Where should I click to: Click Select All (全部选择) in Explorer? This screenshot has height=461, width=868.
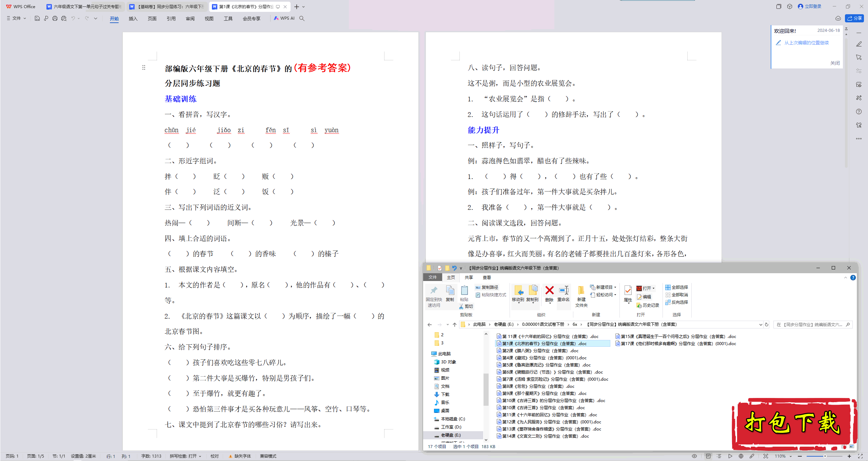tap(677, 287)
